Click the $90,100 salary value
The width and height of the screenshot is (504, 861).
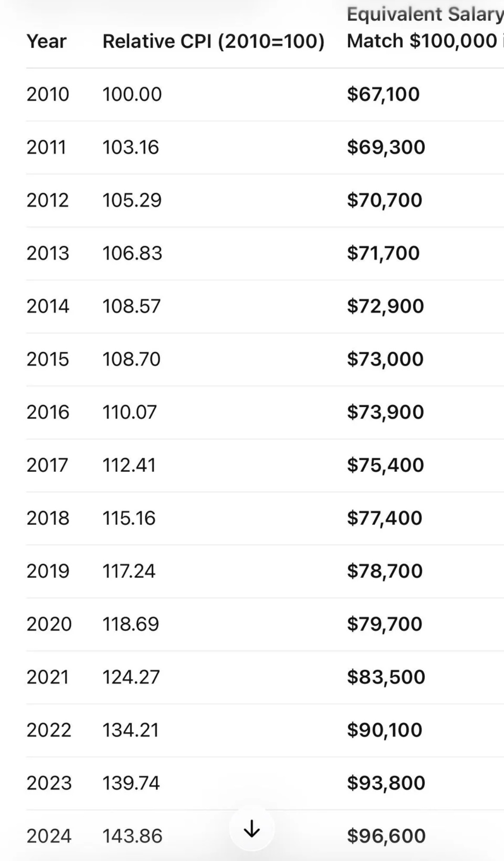click(384, 730)
